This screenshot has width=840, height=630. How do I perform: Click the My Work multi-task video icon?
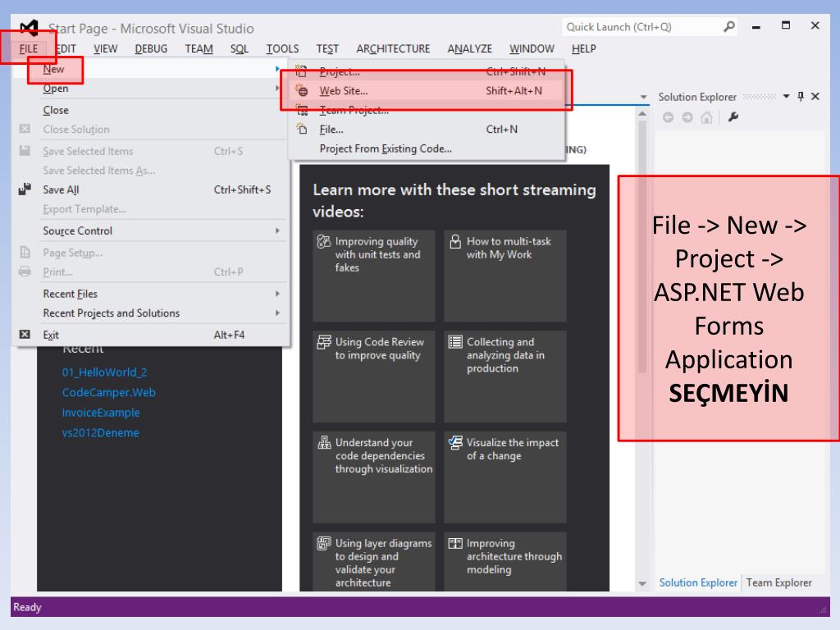coord(454,242)
